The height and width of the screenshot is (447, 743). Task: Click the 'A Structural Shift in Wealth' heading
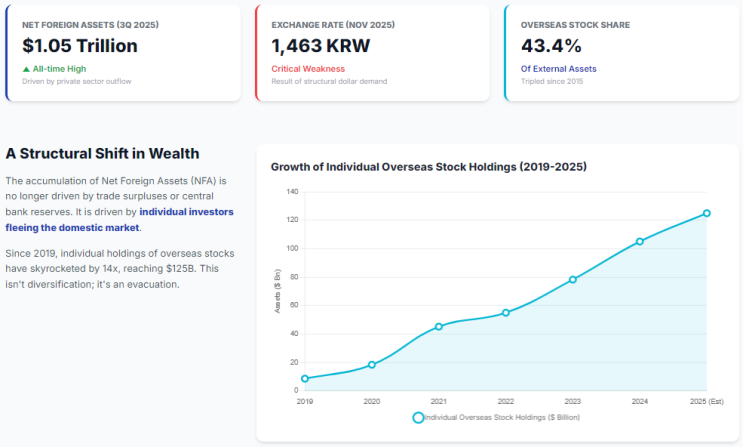coord(102,154)
